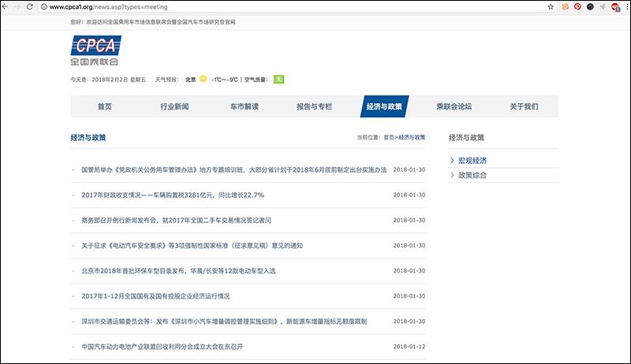Click the sunny weather icon
This screenshot has width=631, height=364.
point(203,79)
